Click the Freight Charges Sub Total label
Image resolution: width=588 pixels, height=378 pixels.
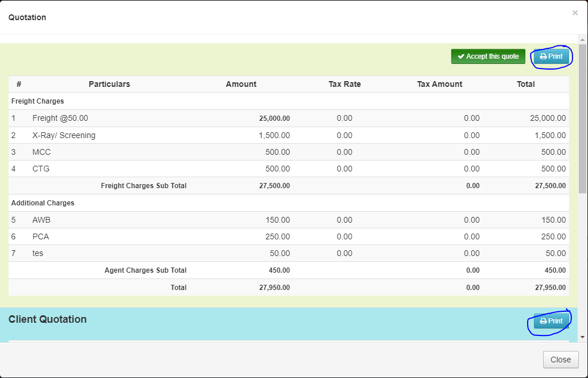144,186
